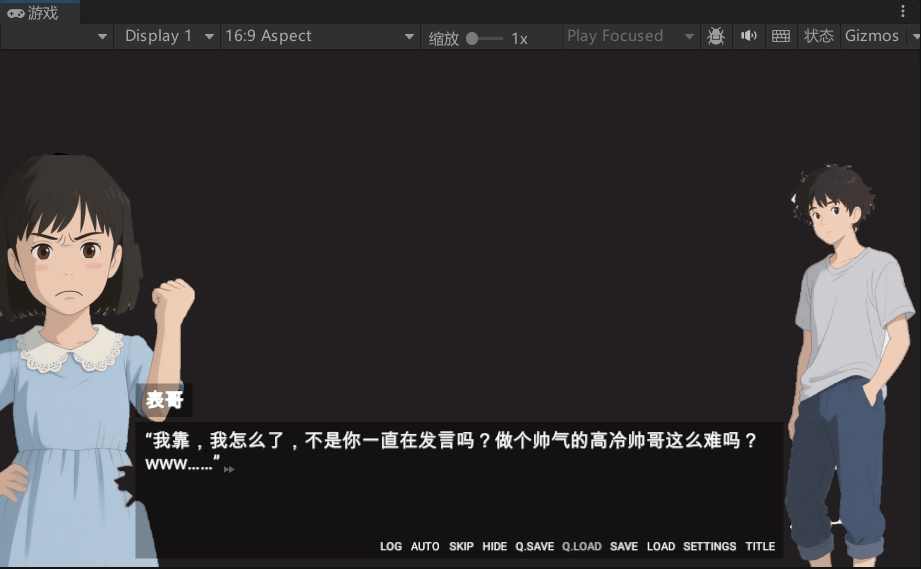Activate SKIP mode
Viewport: 921px width, 569px height.
point(461,547)
